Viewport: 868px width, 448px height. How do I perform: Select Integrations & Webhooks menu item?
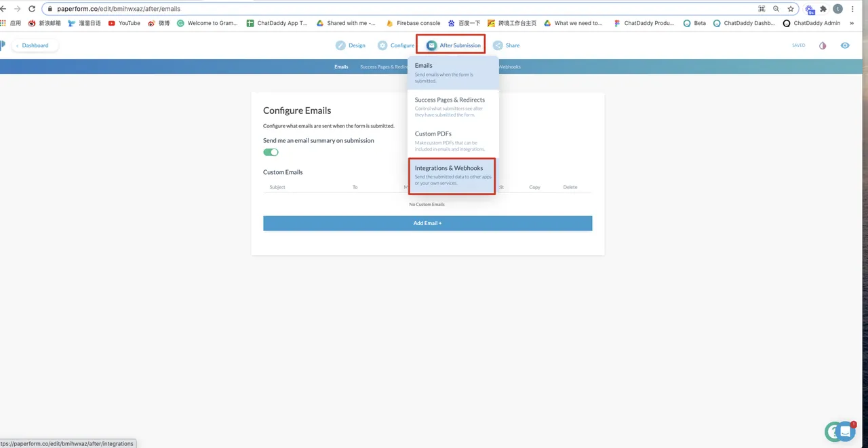pyautogui.click(x=451, y=176)
